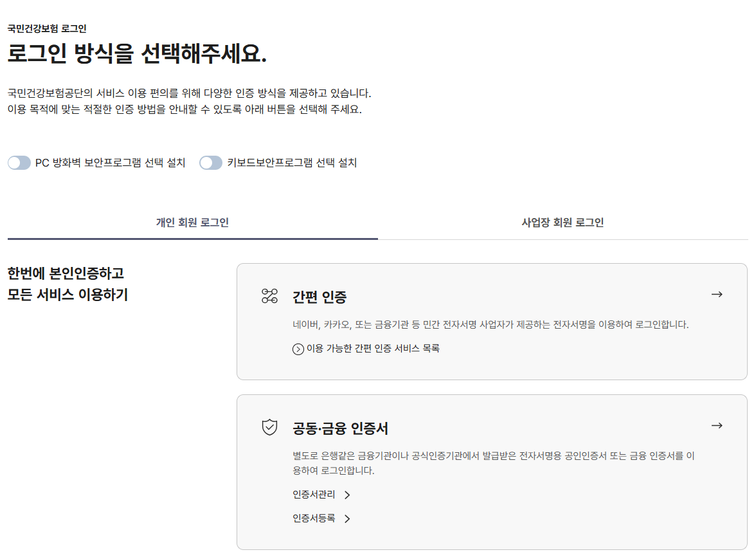Click the chevron next to 인증서등록
The width and height of the screenshot is (756, 559).
coord(348,518)
